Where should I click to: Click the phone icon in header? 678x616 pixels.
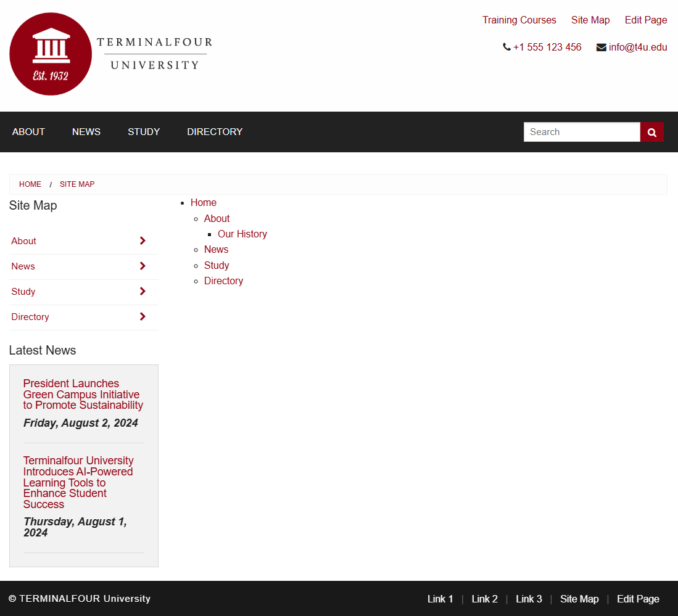click(x=506, y=47)
